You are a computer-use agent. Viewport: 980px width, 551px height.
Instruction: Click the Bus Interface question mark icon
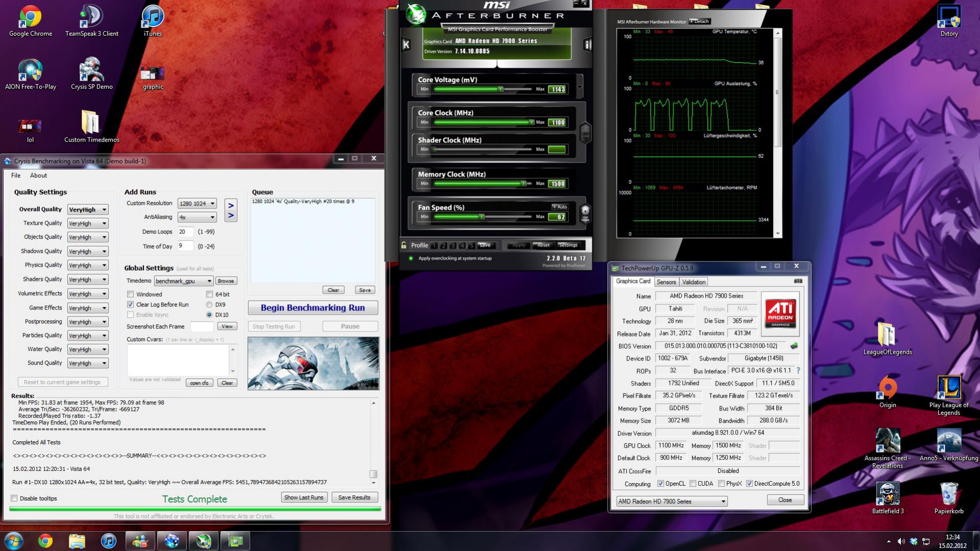click(798, 371)
